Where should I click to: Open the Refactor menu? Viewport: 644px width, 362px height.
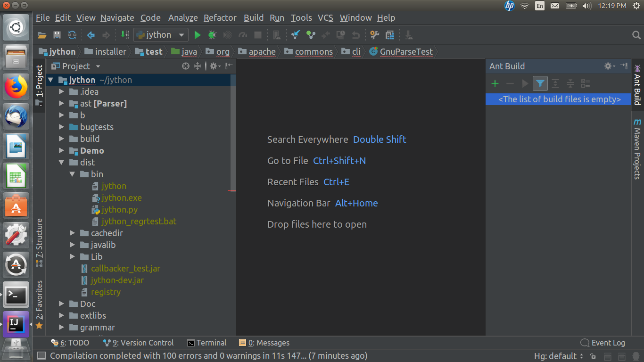click(220, 18)
